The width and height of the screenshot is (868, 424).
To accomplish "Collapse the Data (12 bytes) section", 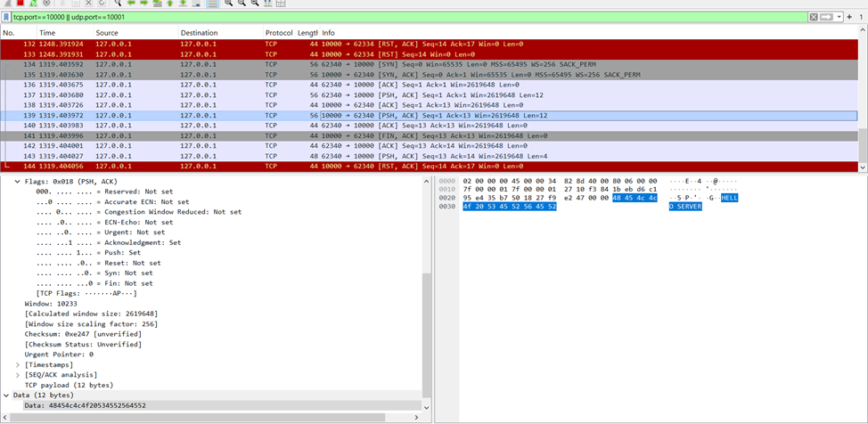I will coord(6,395).
